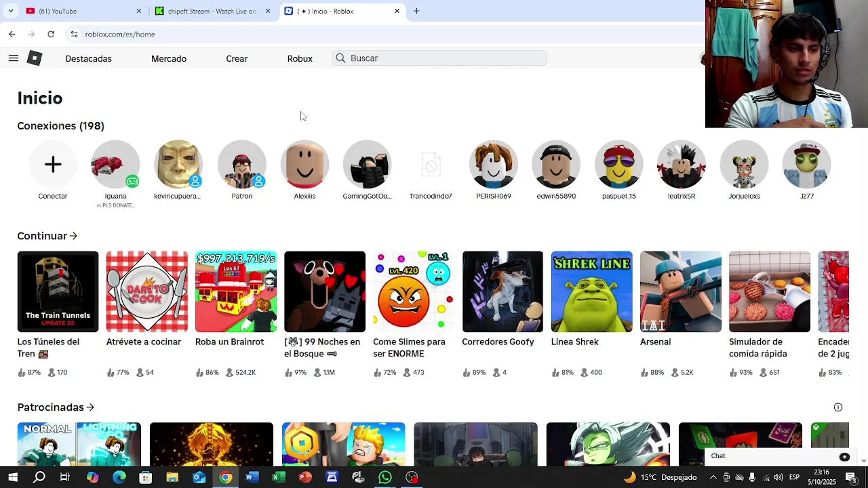Open Come Slimes para ser ENORME
868x488 pixels.
(x=414, y=291)
